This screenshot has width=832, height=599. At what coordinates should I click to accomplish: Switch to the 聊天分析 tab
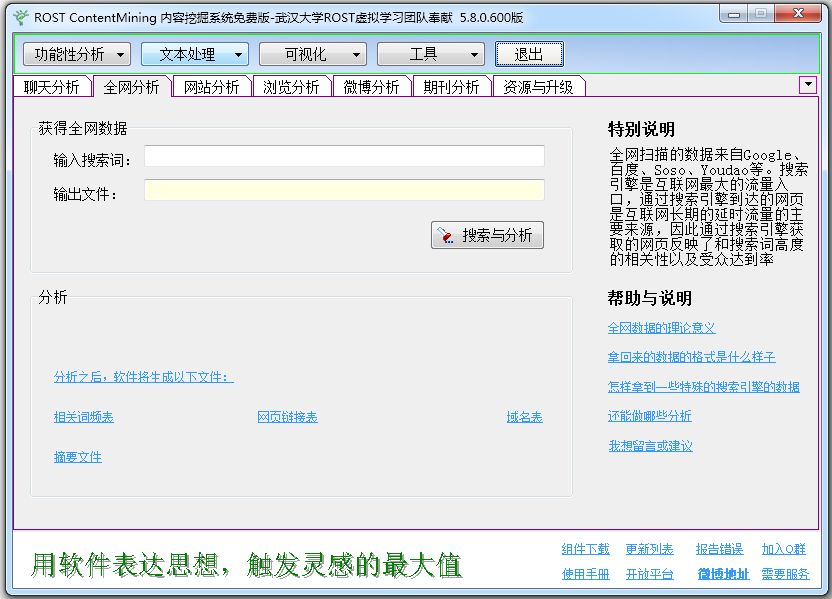point(51,87)
